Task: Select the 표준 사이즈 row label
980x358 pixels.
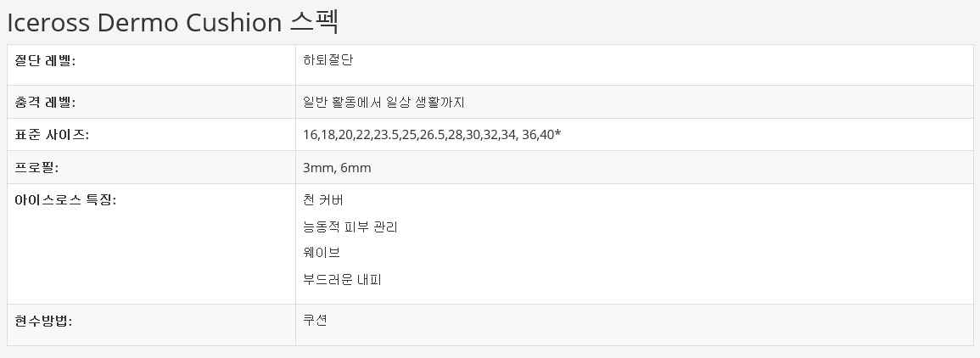Action: (52, 135)
